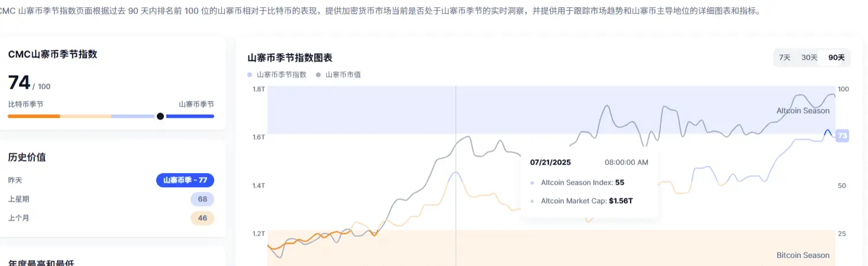Click the Bitcoin Season zone label
This screenshot has width=868, height=266.
click(803, 255)
